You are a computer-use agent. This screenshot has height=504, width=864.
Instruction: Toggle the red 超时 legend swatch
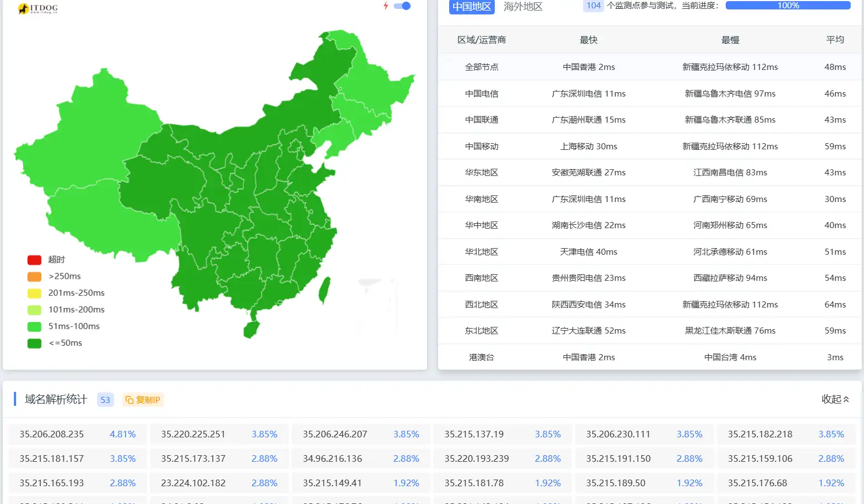[34, 260]
